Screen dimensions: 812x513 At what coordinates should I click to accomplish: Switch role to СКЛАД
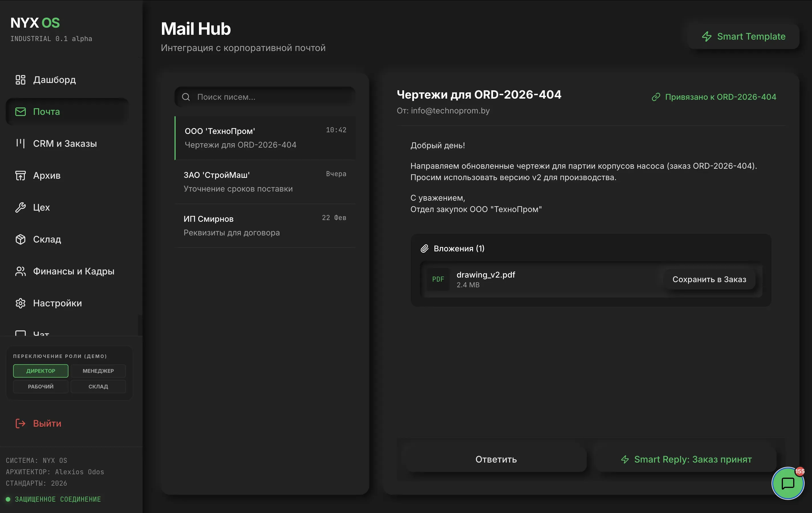98,386
